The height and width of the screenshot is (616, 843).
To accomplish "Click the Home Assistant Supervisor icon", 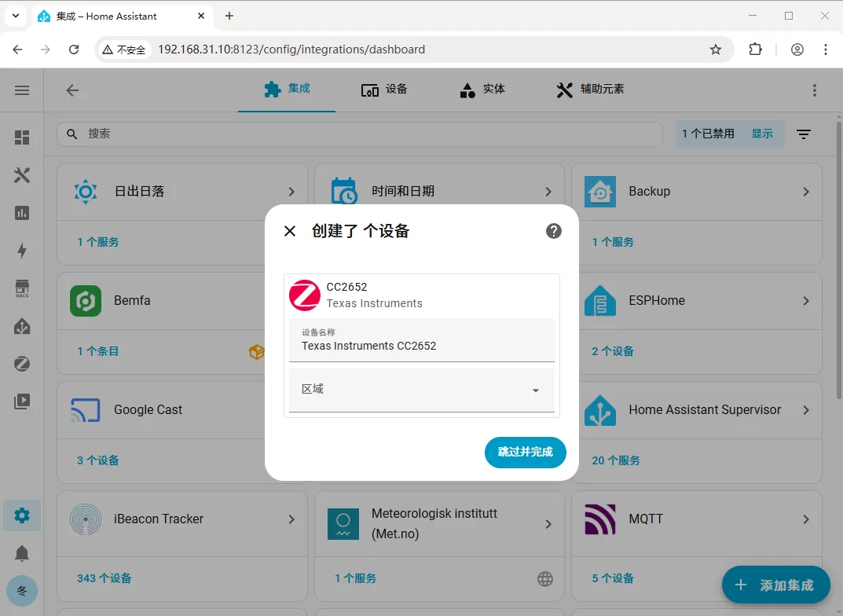I will tap(600, 410).
